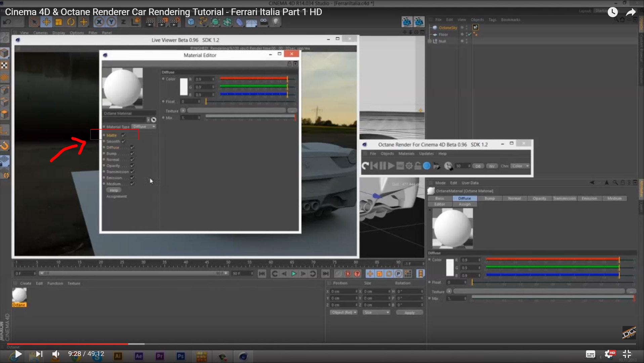The width and height of the screenshot is (644, 363).
Task: Select the Rotate tool icon
Action: (x=71, y=22)
